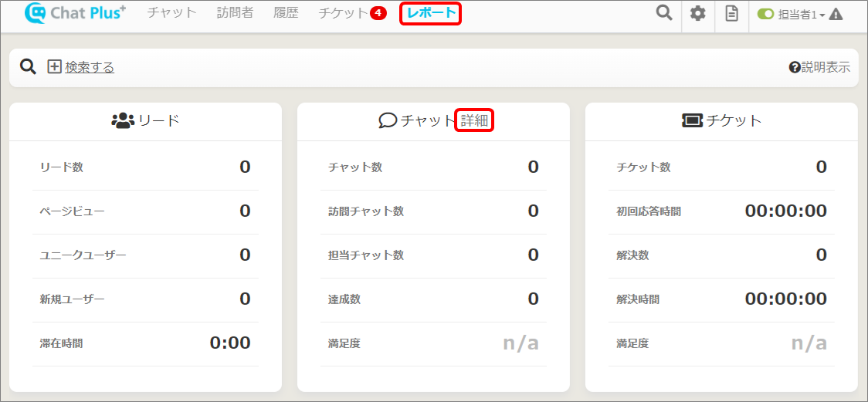Go to the 訪問者 tab

pos(236,12)
